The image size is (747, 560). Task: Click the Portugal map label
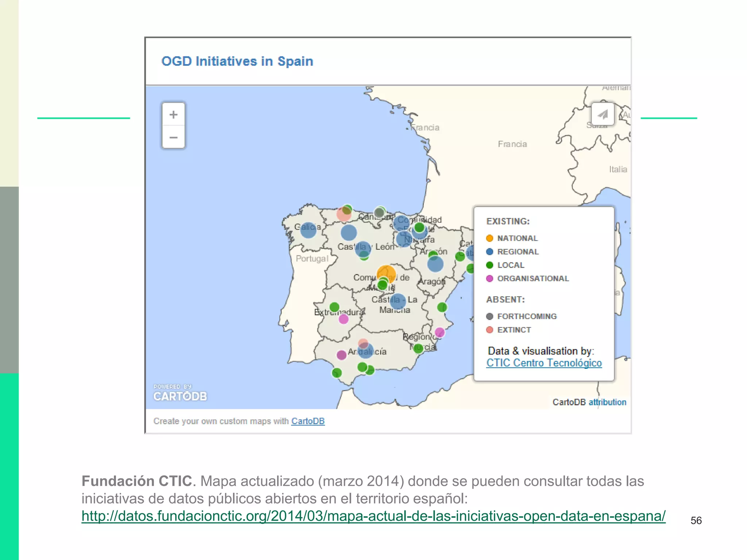coord(312,258)
